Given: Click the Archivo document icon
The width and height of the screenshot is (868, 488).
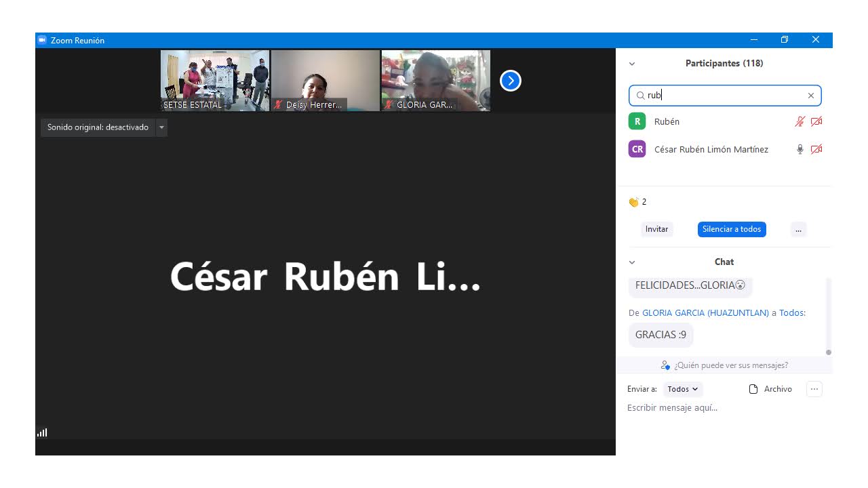Looking at the screenshot, I should pos(753,389).
